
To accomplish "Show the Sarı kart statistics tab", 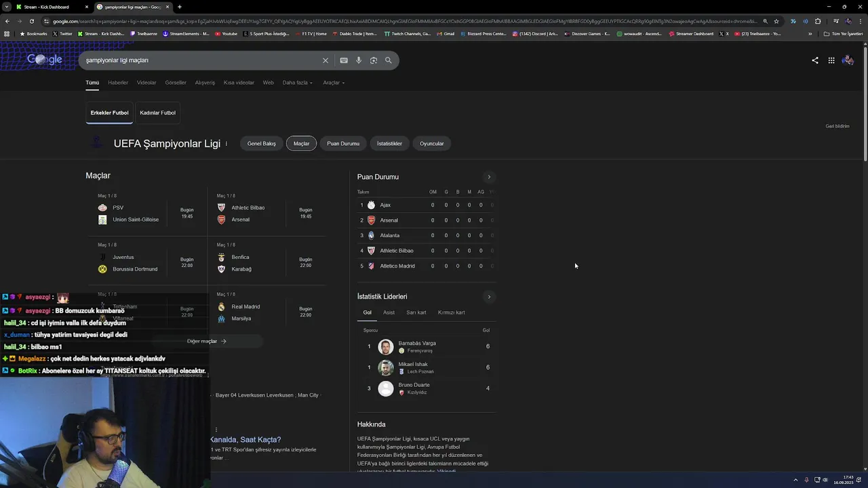I will 416,312.
